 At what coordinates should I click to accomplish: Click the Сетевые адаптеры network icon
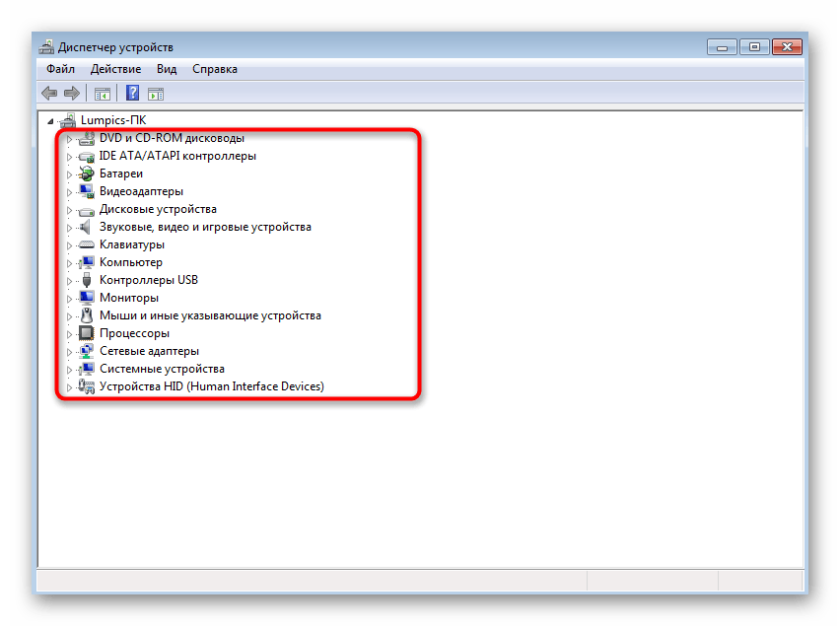click(x=86, y=351)
